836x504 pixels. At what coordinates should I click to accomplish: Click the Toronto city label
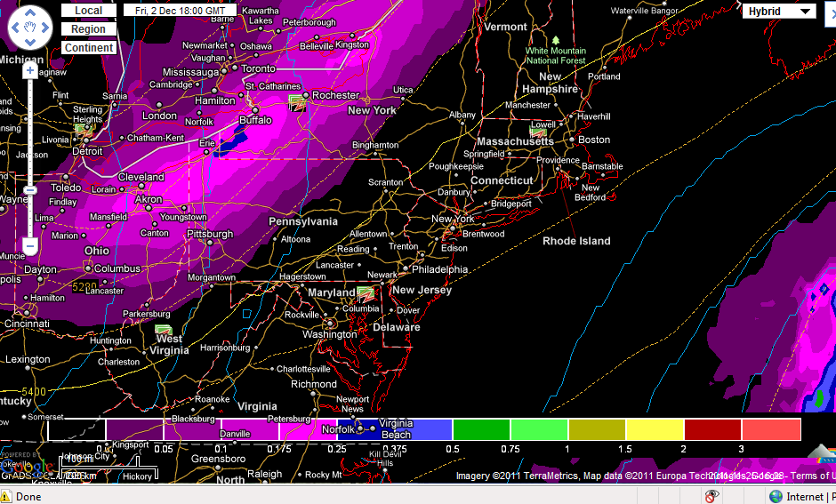(x=258, y=68)
